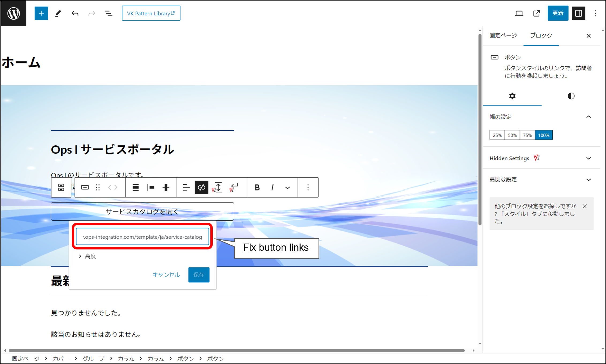Screen dimensions: 606x364
Task: Select the 25% width option
Action: coord(497,135)
